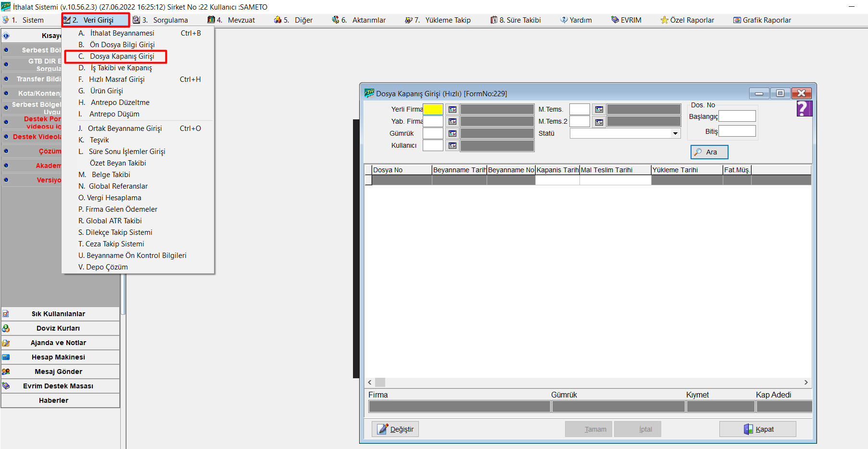Click the purple help question mark icon
868x449 pixels.
804,109
